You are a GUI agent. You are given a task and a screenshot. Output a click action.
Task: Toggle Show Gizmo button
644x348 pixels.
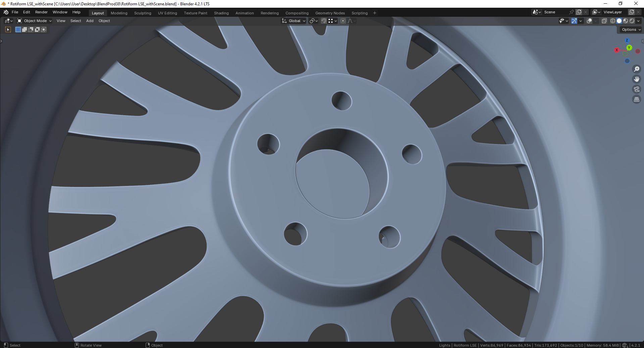tap(574, 21)
